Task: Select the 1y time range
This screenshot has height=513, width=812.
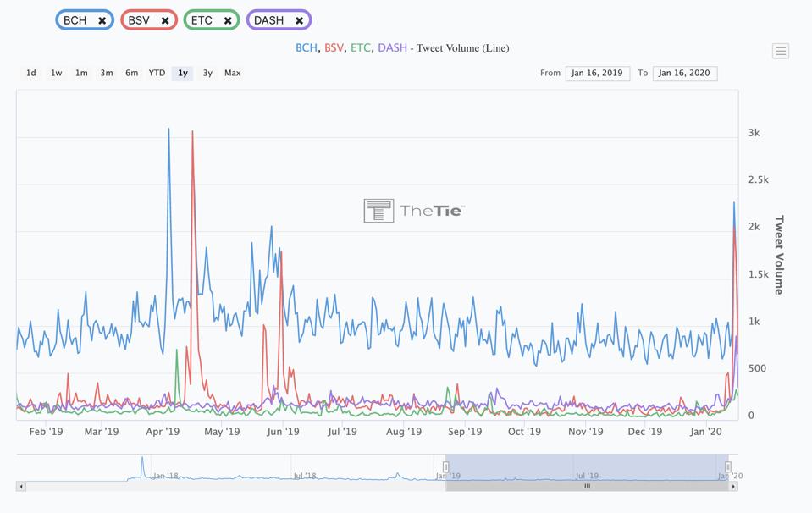Action: click(182, 73)
